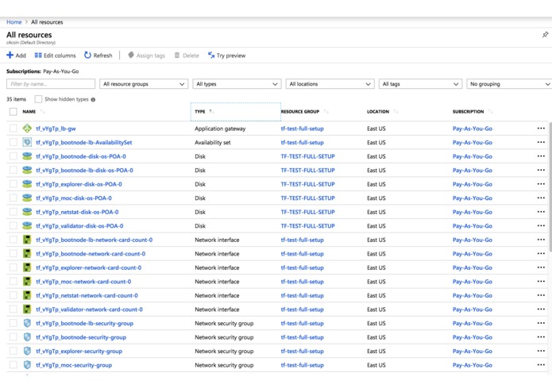Screen dimensions: 552x392
Task: Click the vertical scrollbar of resource list
Action: coord(550,186)
